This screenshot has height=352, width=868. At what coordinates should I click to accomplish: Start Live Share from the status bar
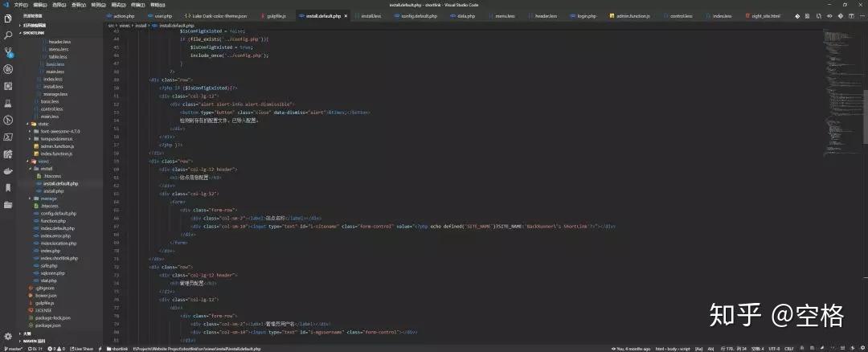point(82,349)
